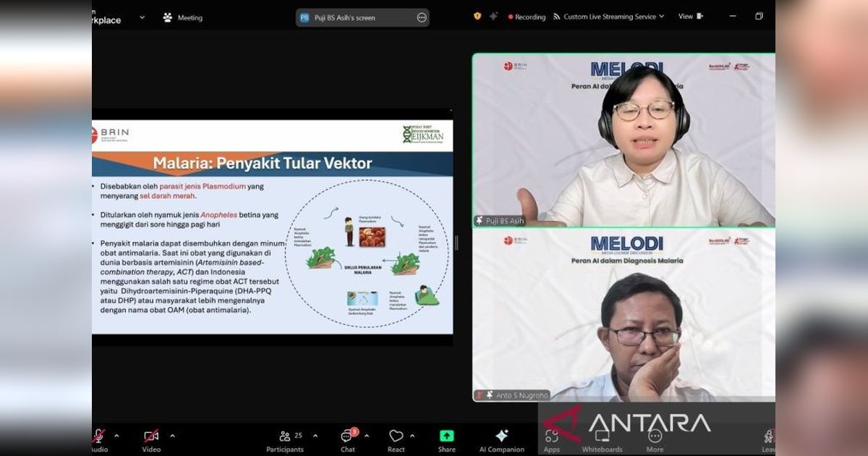Click the pin icon beside Anto S Nugroho
This screenshot has width=868, height=456.
pos(490,395)
